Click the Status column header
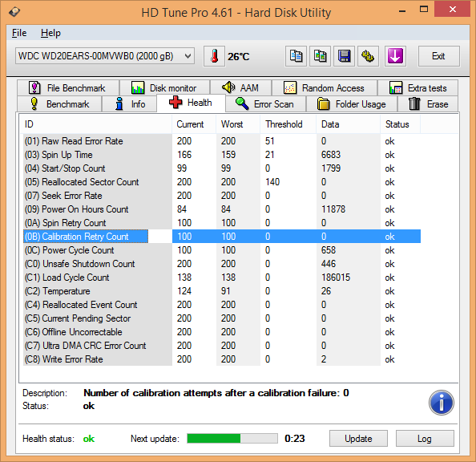The width and height of the screenshot is (476, 462). tap(400, 124)
